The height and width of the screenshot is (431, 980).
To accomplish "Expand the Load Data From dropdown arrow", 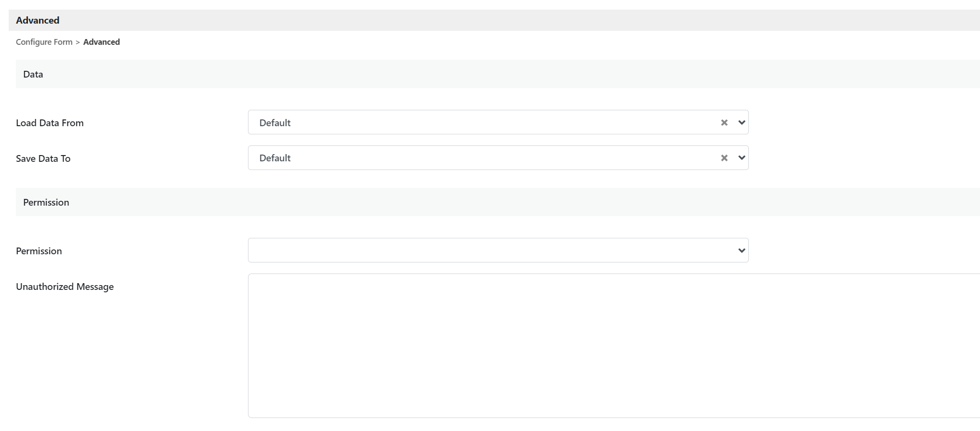I will pyautogui.click(x=742, y=123).
